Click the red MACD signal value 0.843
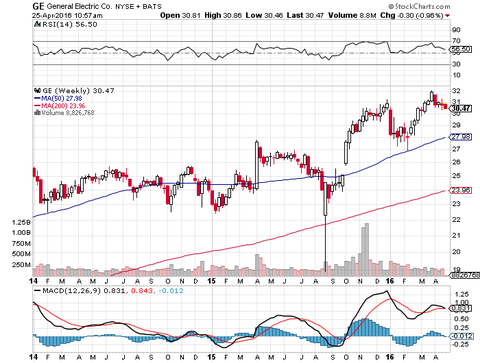Image resolution: width=480 pixels, height=363 pixels. coord(142,291)
